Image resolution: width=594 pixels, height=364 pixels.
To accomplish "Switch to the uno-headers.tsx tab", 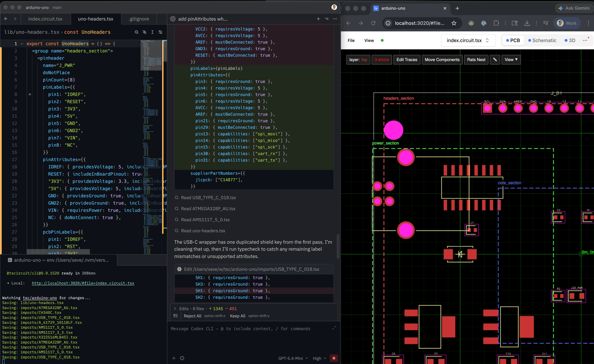I will pos(96,19).
